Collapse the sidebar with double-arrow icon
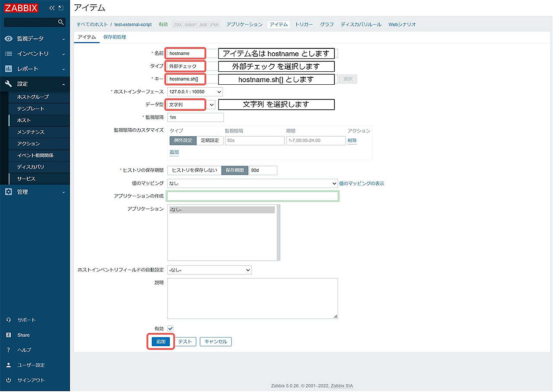 [52, 8]
